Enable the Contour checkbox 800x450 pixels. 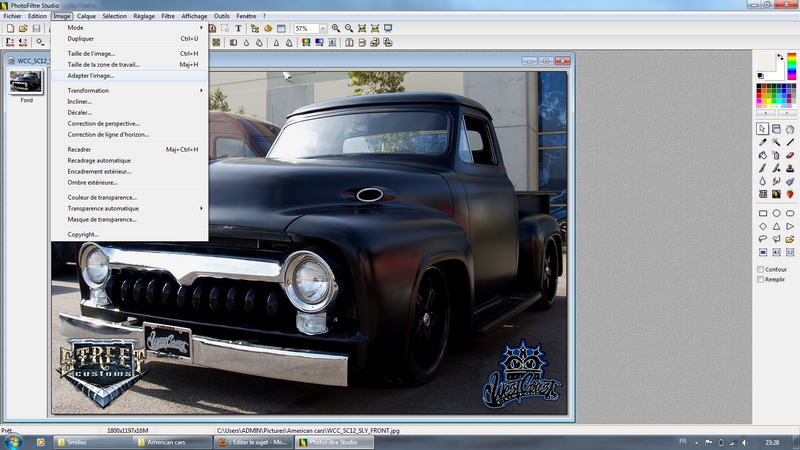point(761,269)
